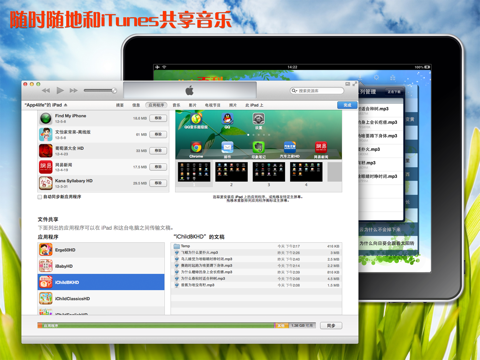This screenshot has width=480, height=360.
Task: Select home screen page thumbnail 1
Action: point(194,172)
